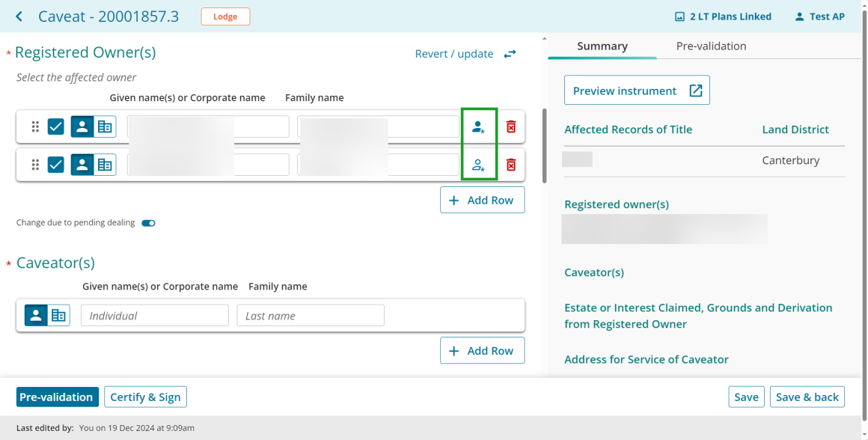Click the Last edited by timestamp text

point(137,428)
